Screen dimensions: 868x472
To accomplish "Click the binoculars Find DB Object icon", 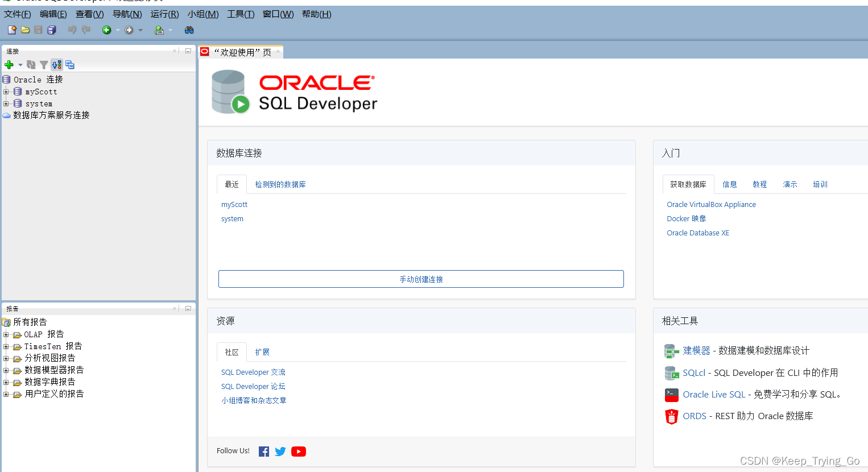I will tap(189, 30).
